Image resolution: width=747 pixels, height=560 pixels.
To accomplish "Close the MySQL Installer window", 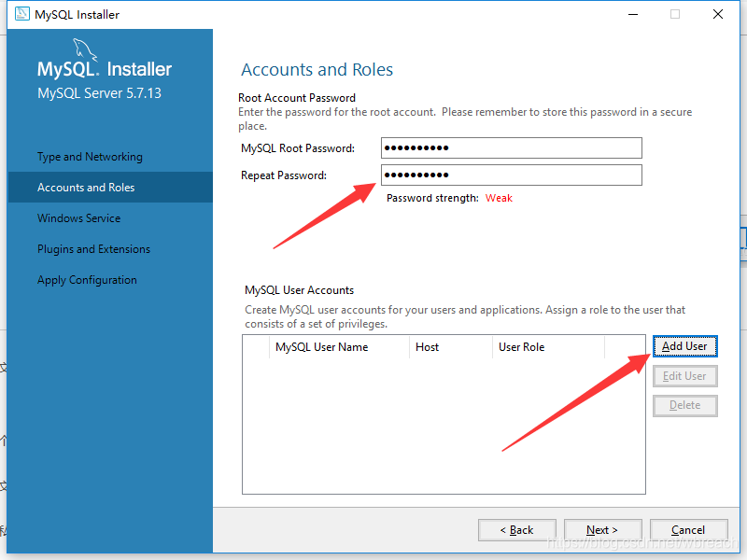I will pos(718,14).
